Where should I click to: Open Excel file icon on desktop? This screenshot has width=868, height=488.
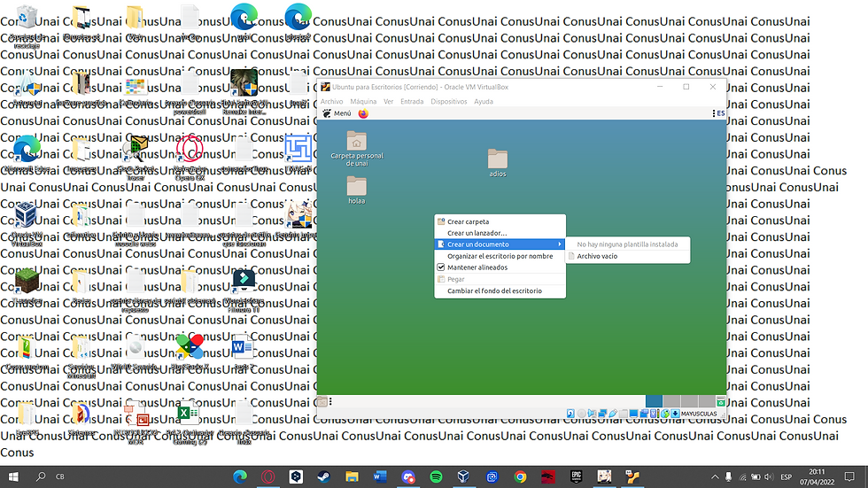[x=188, y=413]
